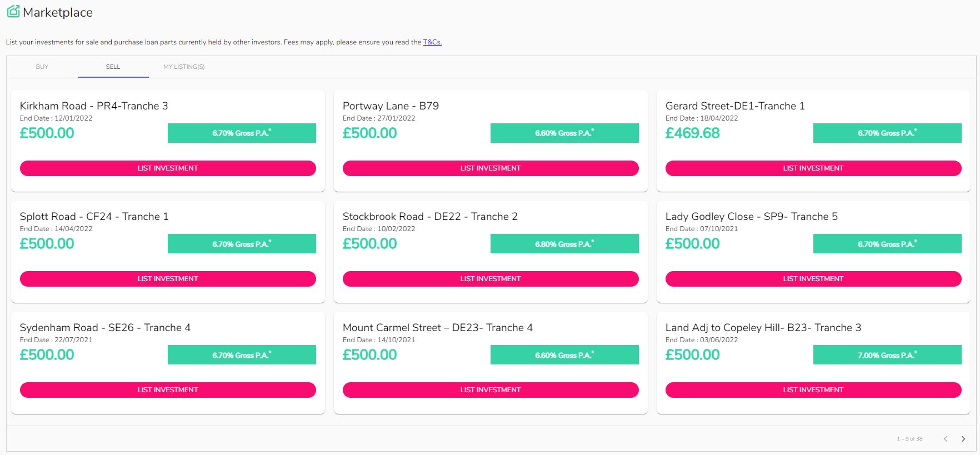List the Stockbrook Road DE22 investment
Viewport: 980px width, 455px height.
click(x=491, y=279)
